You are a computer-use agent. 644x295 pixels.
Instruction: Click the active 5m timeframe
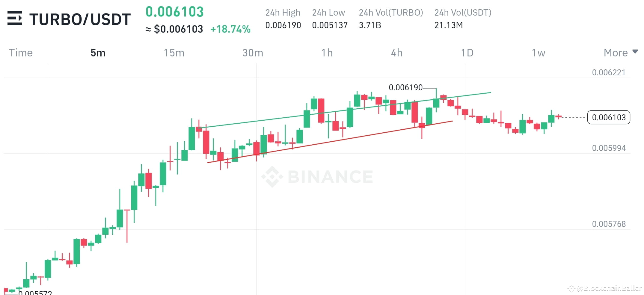coord(98,53)
